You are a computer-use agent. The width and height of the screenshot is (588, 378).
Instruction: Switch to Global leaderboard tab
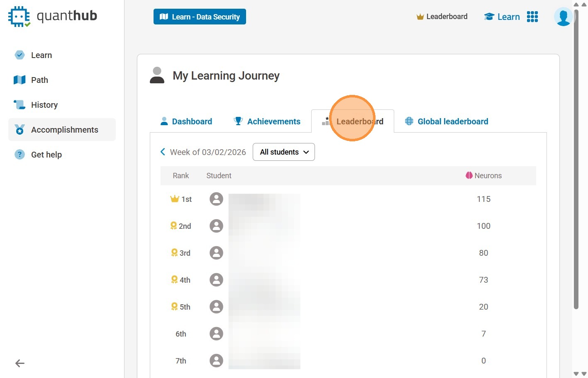[446, 121]
